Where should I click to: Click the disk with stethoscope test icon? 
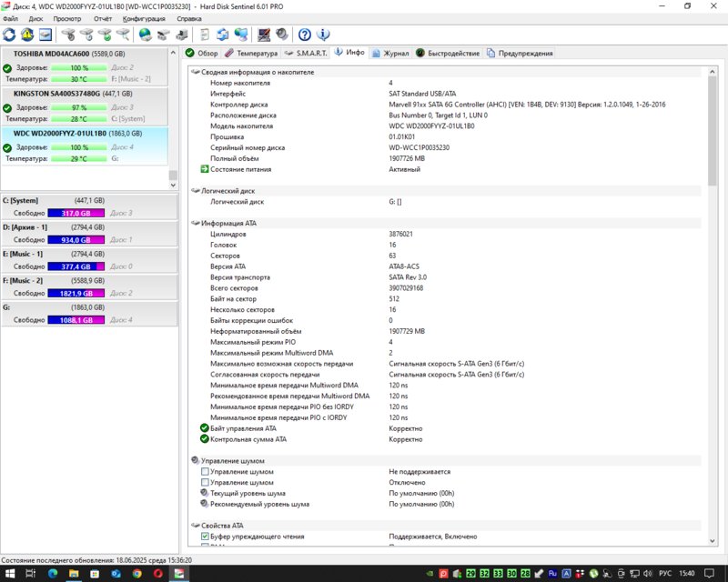pyautogui.click(x=68, y=35)
